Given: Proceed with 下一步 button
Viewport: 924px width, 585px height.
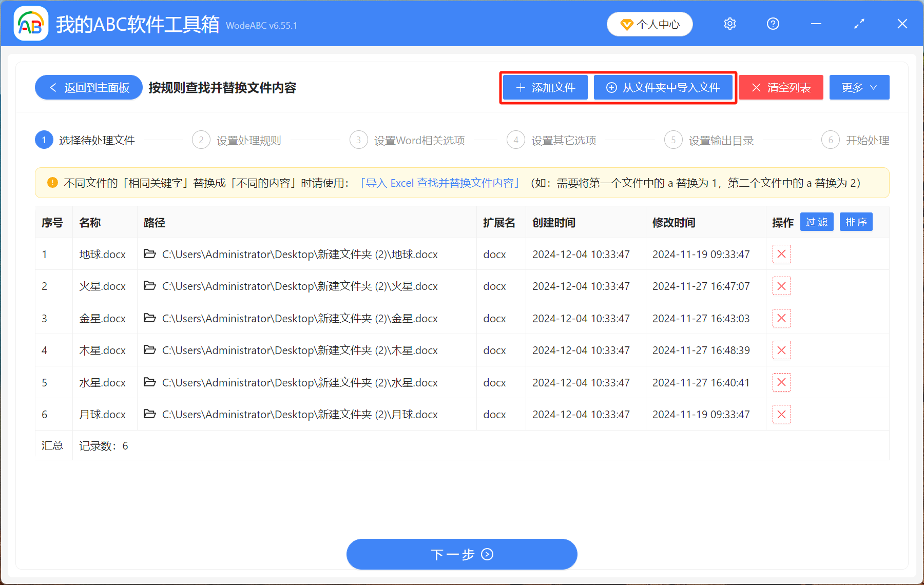Looking at the screenshot, I should click(461, 554).
